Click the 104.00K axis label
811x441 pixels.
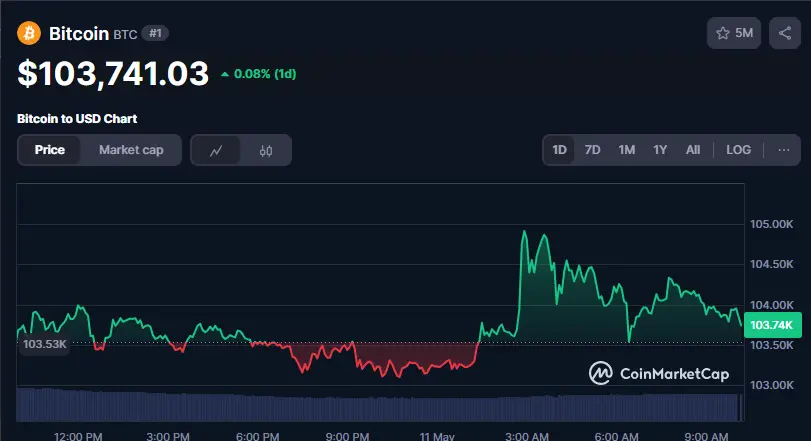[771, 305]
